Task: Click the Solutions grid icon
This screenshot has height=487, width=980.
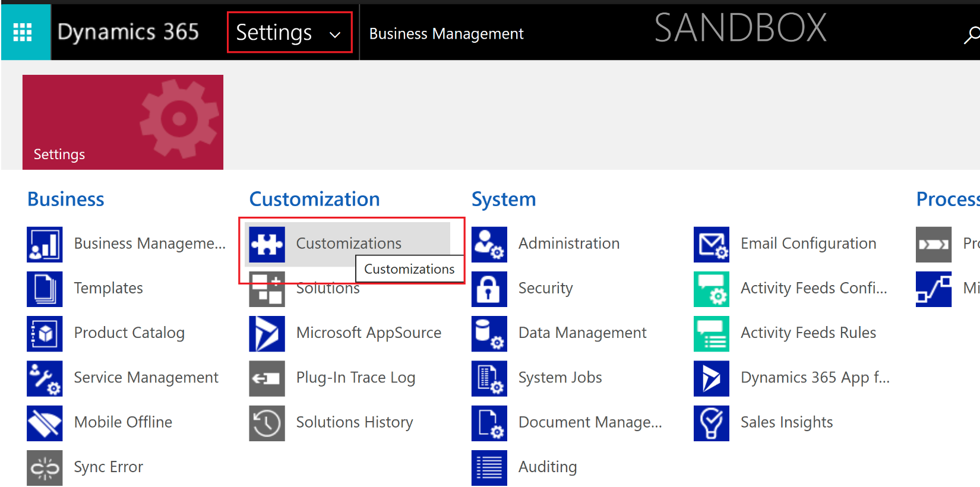Action: (267, 289)
